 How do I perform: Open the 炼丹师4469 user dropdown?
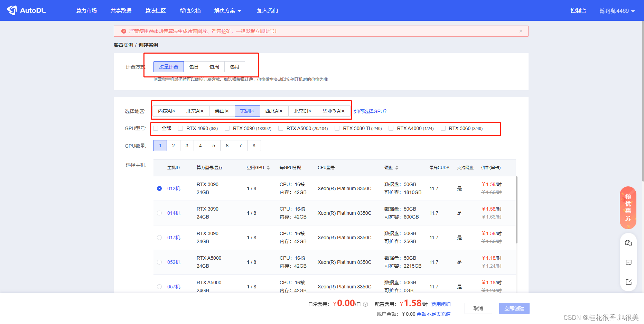coord(617,11)
